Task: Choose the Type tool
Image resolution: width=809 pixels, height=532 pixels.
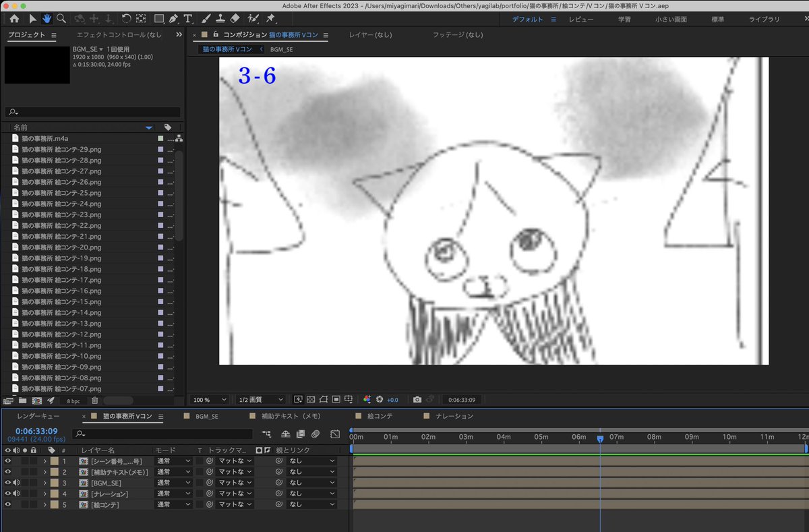Action: [187, 18]
